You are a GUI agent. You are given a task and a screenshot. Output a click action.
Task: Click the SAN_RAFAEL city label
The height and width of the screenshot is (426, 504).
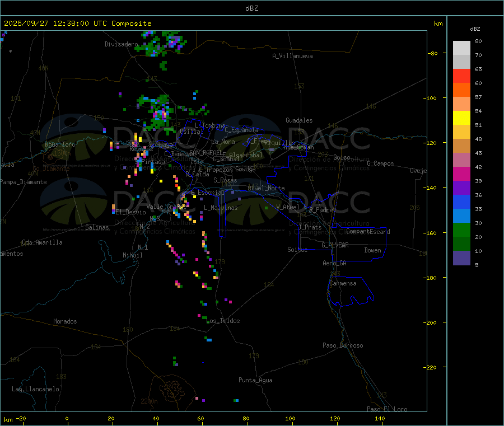(206, 152)
